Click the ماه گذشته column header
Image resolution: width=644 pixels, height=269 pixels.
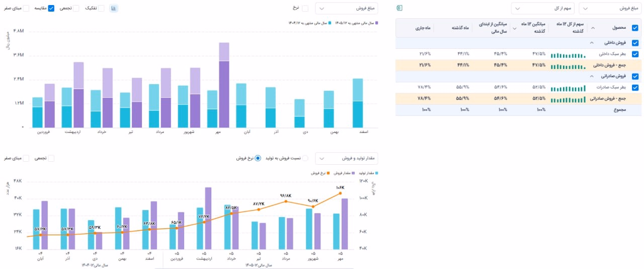pyautogui.click(x=459, y=28)
